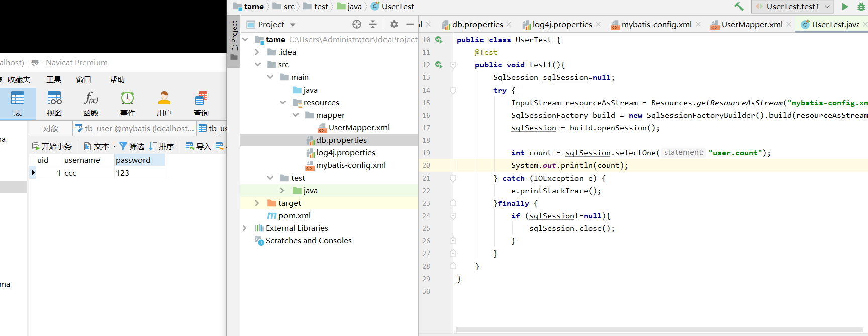Expand test java folder node

[282, 190]
